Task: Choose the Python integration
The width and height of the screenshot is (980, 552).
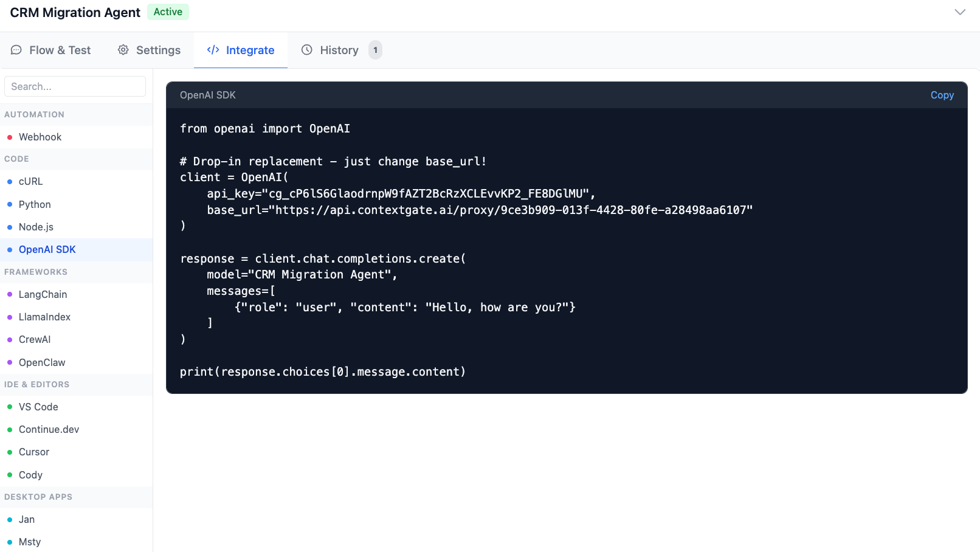Action: click(x=35, y=204)
